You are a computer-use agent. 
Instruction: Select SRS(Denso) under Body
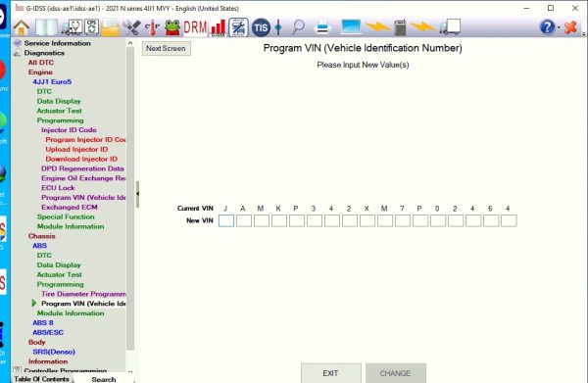click(54, 352)
